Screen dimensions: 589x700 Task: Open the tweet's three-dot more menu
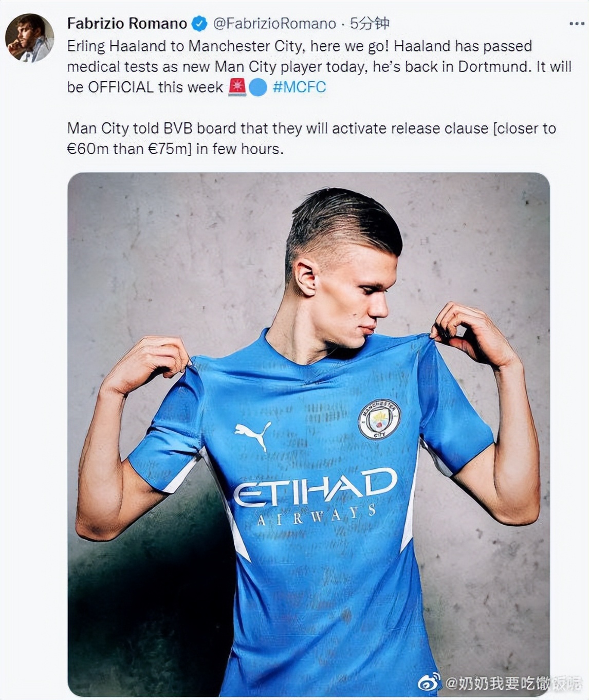click(x=577, y=24)
